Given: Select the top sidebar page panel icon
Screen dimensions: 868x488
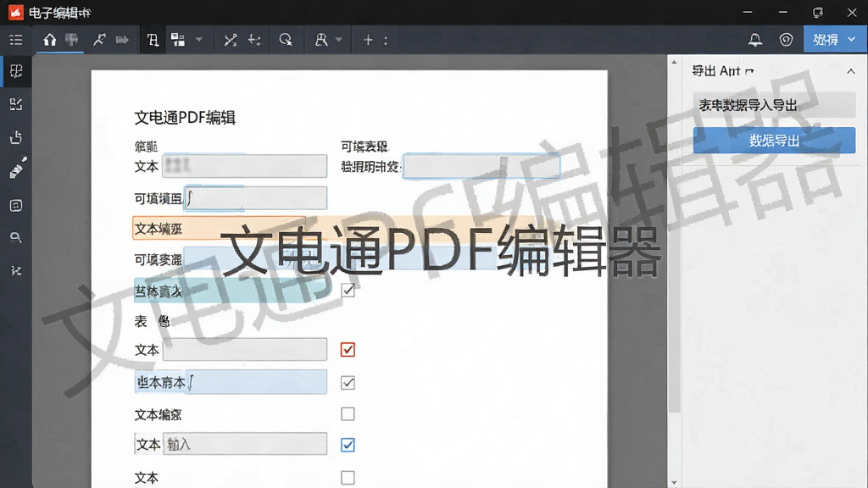Looking at the screenshot, I should 16,71.
